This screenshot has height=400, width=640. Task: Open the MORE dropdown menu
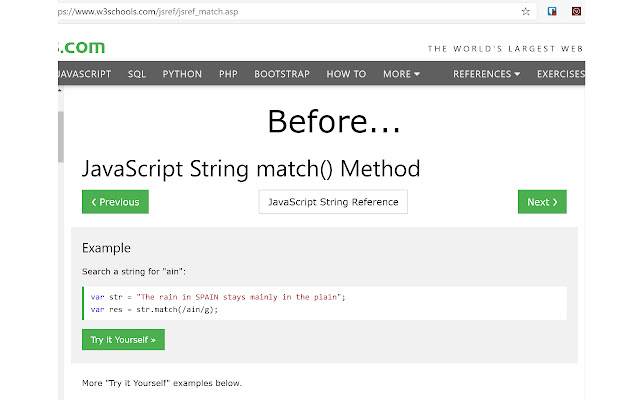point(401,74)
